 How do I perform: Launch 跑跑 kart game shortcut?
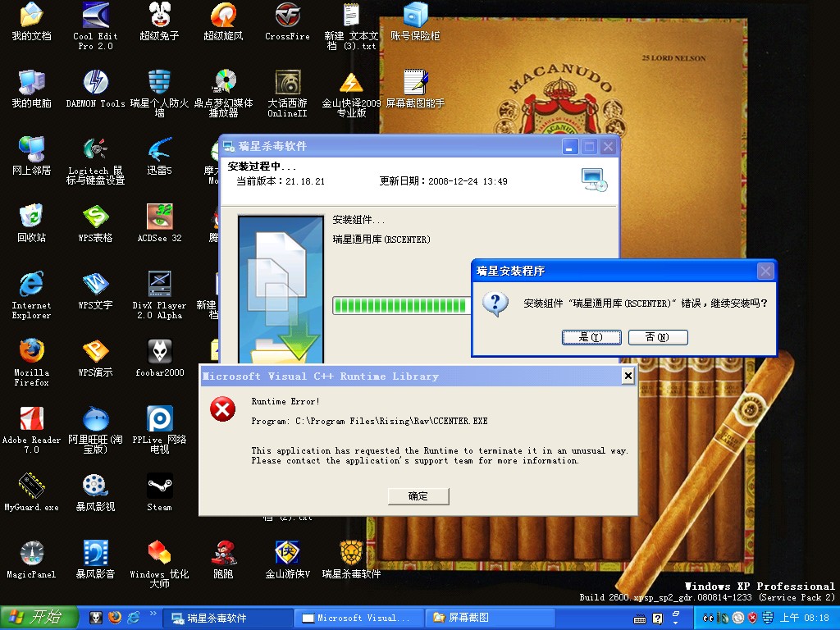(x=223, y=559)
